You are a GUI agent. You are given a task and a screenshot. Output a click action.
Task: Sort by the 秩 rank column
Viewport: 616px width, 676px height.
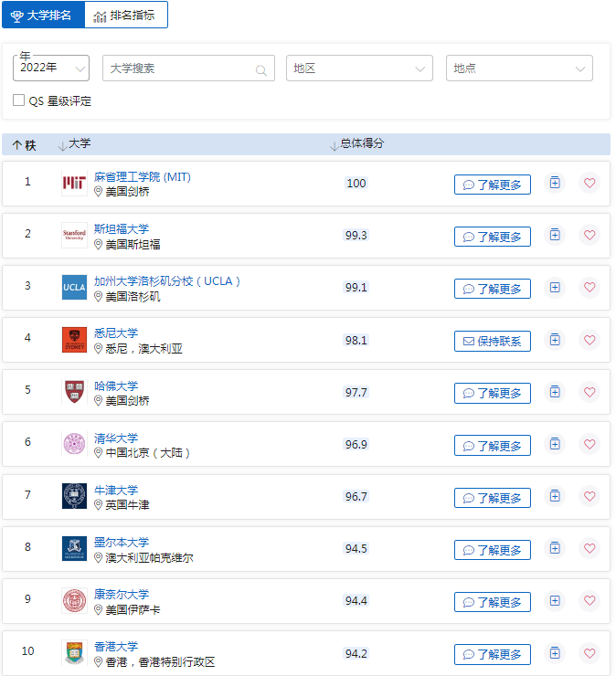[24, 145]
